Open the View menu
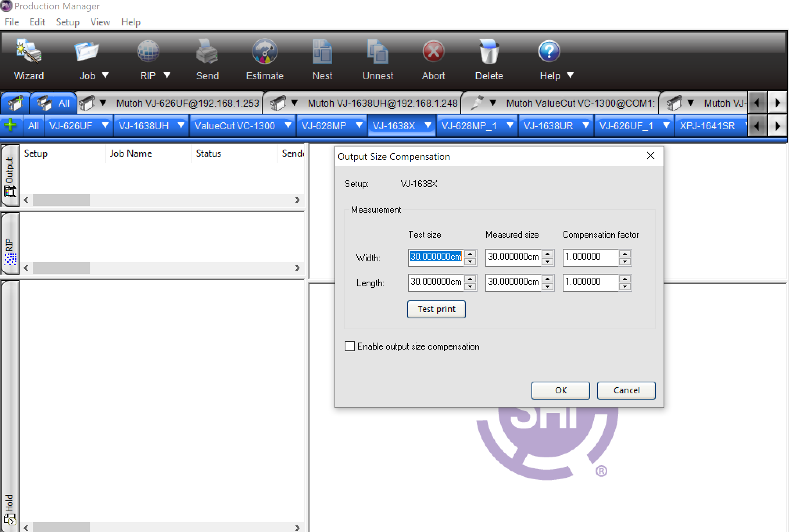789x532 pixels. [100, 22]
